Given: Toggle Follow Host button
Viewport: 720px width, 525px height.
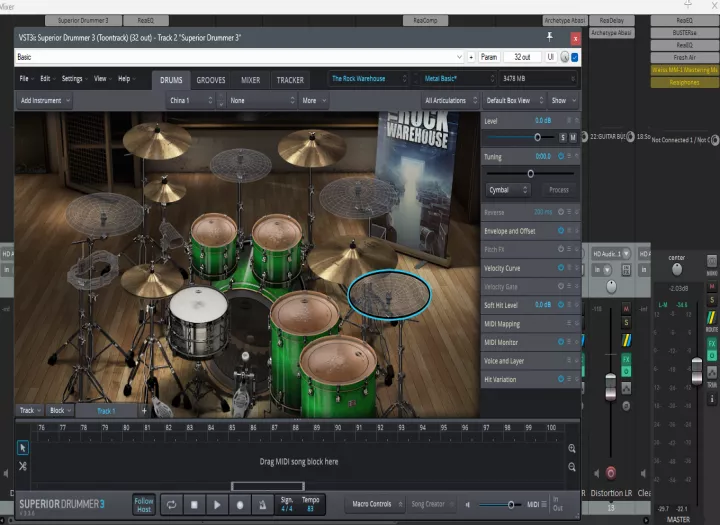Looking at the screenshot, I should coord(144,505).
